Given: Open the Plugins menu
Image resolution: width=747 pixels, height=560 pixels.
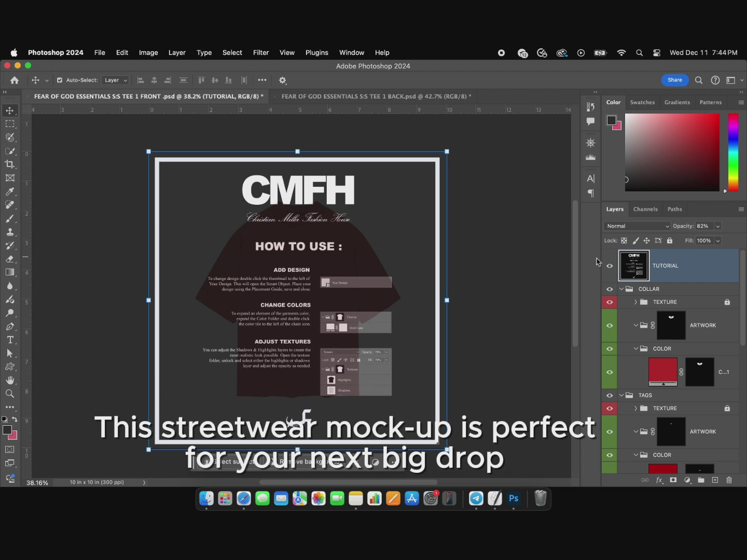Looking at the screenshot, I should click(x=316, y=53).
